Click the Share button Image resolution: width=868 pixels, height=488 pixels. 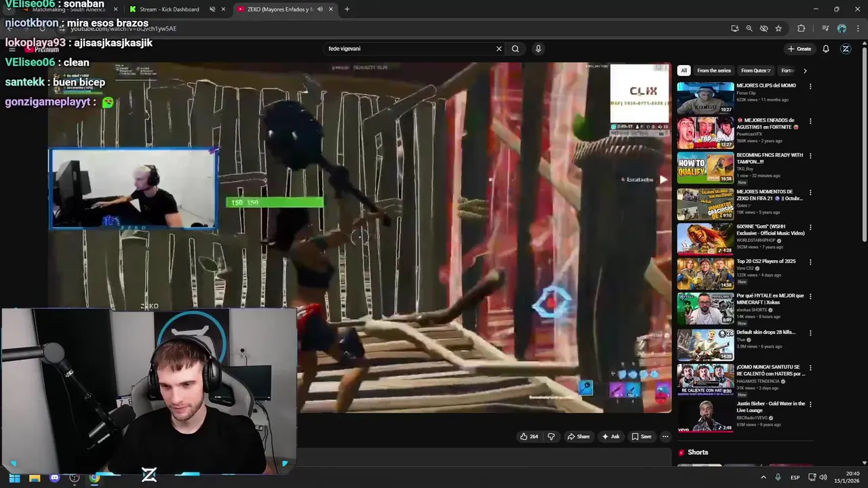[x=578, y=436]
